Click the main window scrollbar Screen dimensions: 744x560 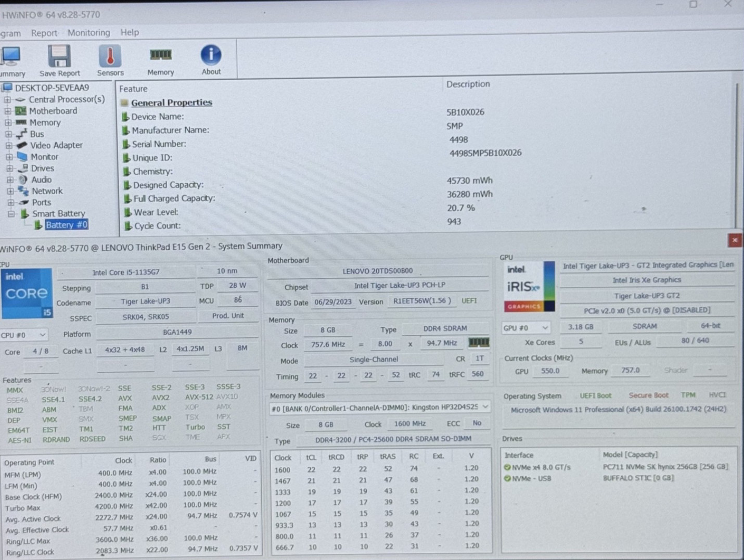tap(737, 156)
